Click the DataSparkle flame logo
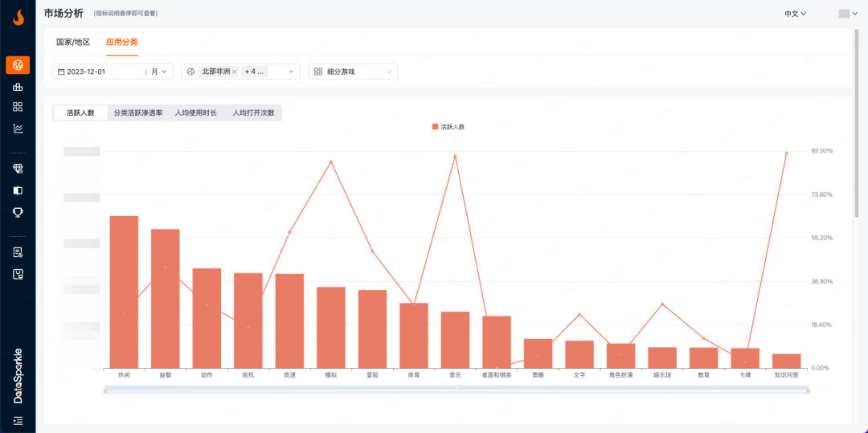 point(18,16)
